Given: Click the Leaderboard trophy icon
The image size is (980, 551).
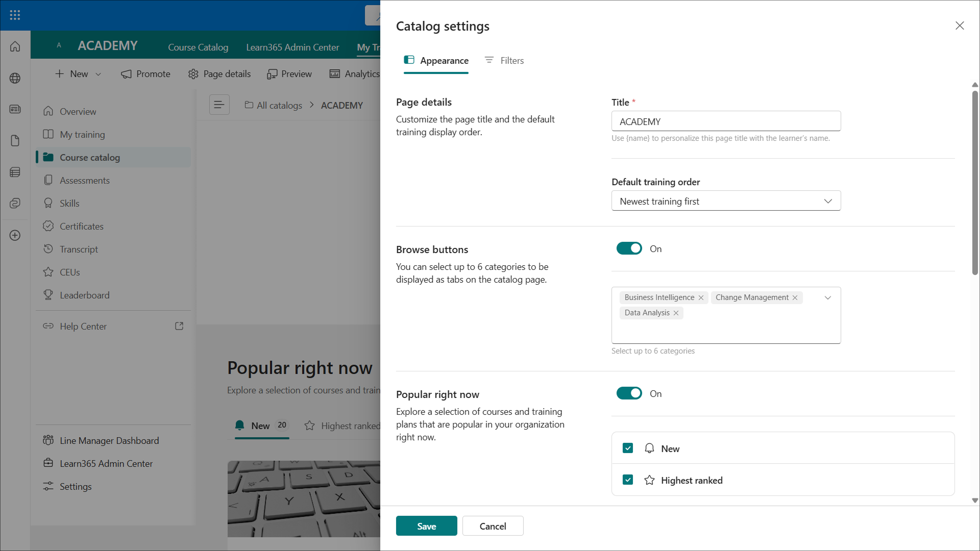Looking at the screenshot, I should pyautogui.click(x=48, y=295).
